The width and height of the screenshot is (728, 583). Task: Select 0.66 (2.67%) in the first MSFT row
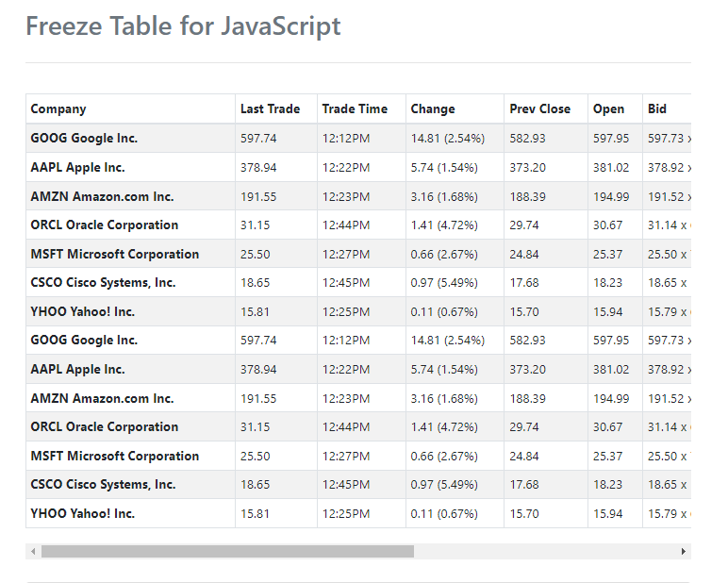click(x=444, y=255)
